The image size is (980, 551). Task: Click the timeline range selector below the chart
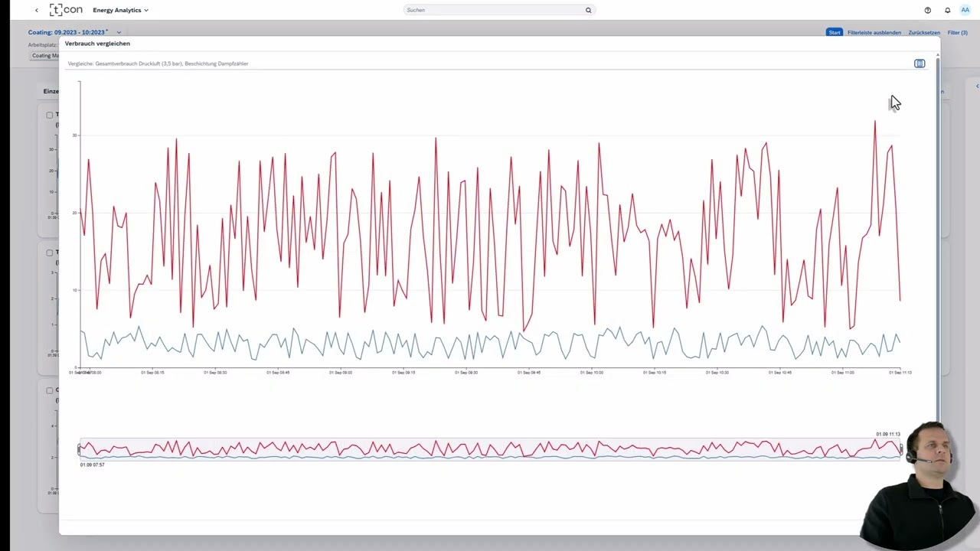point(490,449)
